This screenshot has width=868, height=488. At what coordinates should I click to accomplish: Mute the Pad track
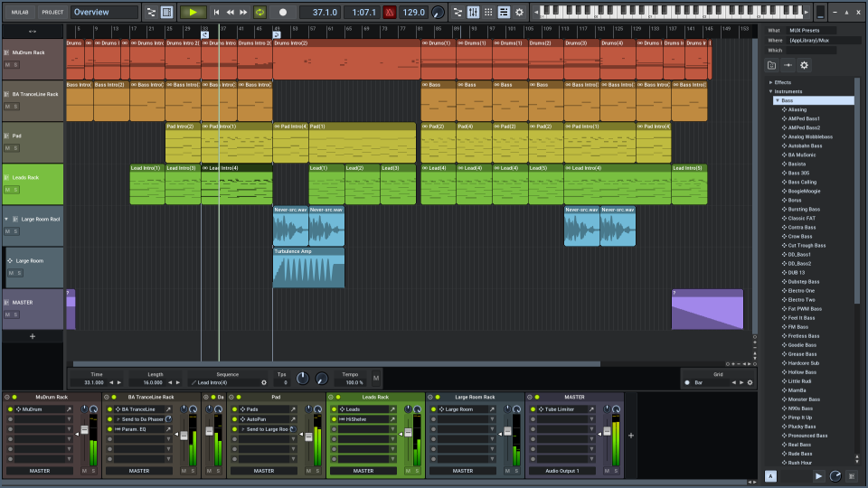(x=7, y=148)
